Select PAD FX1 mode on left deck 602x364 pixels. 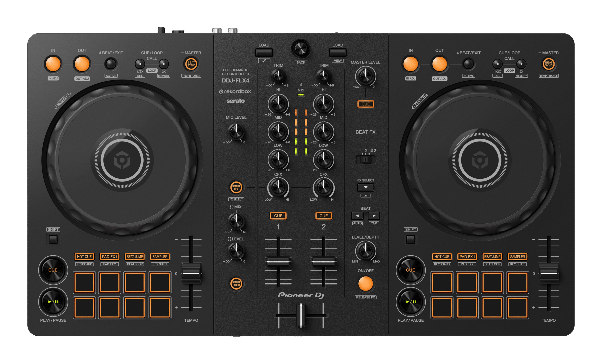click(x=110, y=257)
